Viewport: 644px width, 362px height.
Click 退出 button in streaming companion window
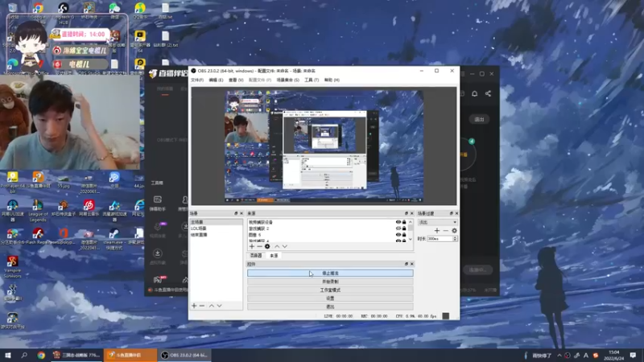click(479, 119)
